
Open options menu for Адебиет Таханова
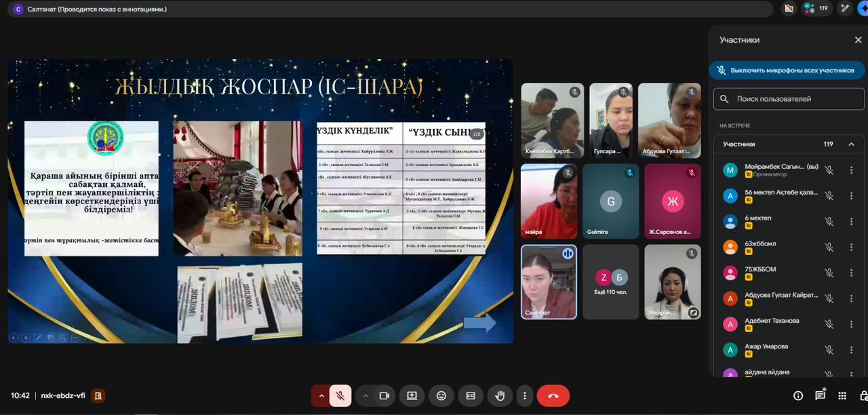[851, 324]
